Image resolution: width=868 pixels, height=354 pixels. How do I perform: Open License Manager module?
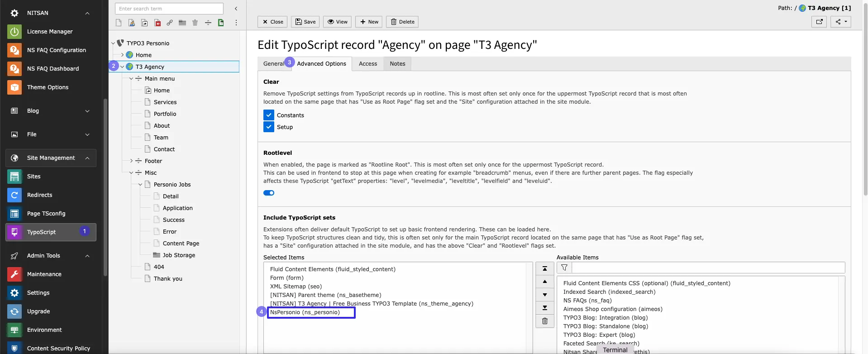[51, 32]
